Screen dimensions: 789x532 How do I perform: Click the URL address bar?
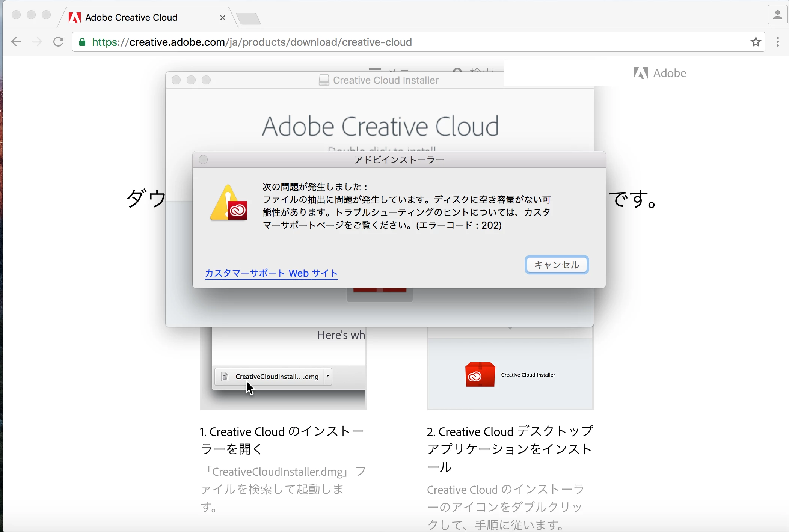click(376, 42)
